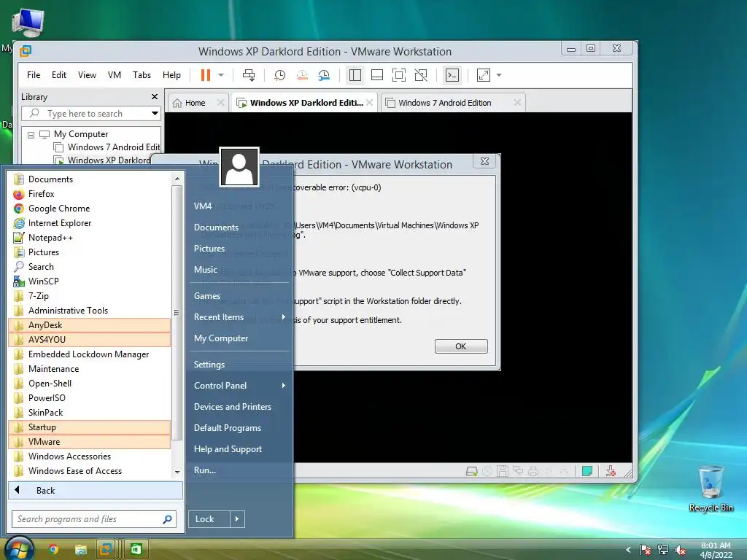Click the network adapter status icon
747x560 pixels.
click(518, 472)
